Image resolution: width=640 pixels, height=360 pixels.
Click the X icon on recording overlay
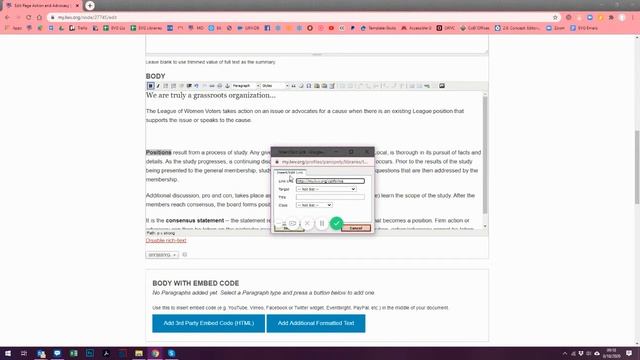(307, 223)
